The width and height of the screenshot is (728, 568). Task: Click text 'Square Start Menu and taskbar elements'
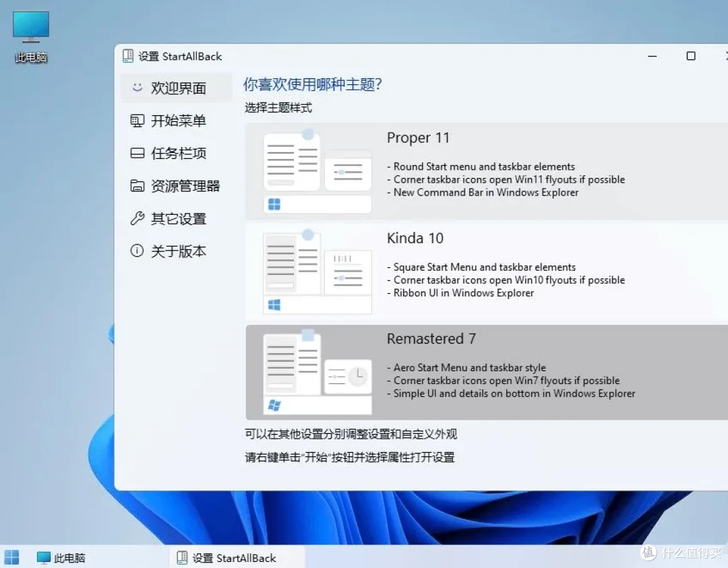coord(485,267)
